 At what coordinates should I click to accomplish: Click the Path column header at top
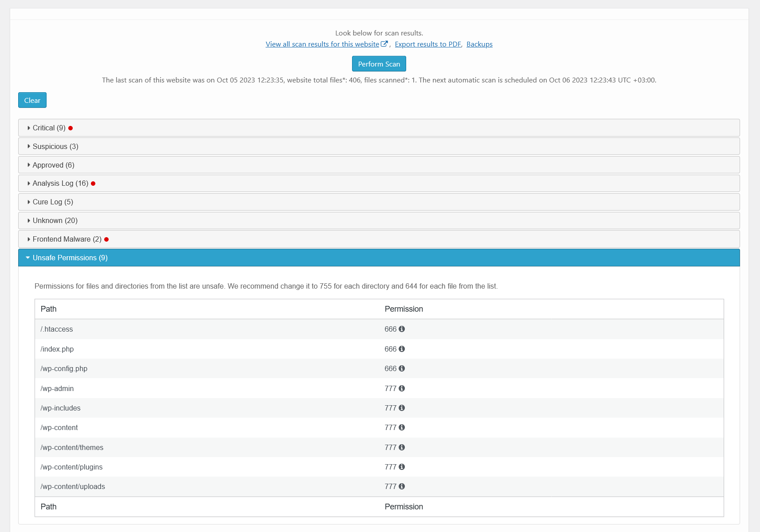[49, 309]
